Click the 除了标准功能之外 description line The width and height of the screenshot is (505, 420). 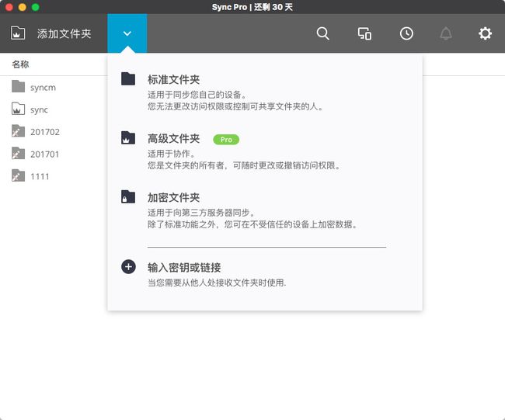252,224
